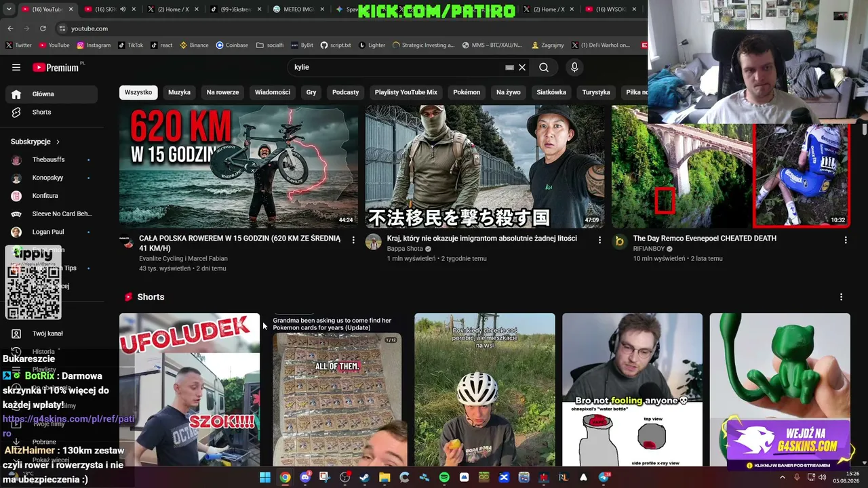Open the Zagrajmy bookmark
Screen dimensions: 868x488
pos(548,45)
